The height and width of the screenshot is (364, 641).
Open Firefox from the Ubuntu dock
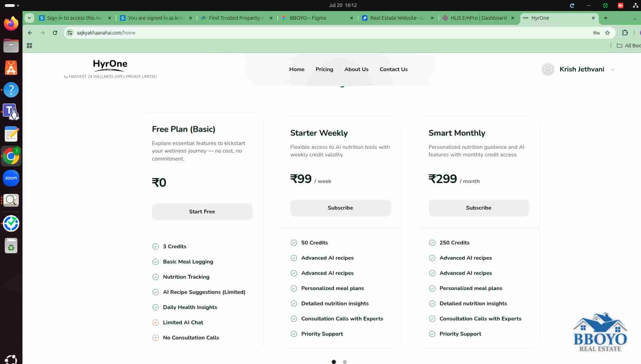[x=11, y=23]
